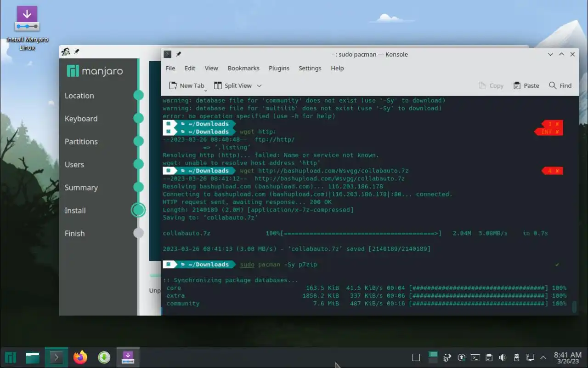Click the Find toolbar button
The height and width of the screenshot is (368, 588).
[x=560, y=86]
